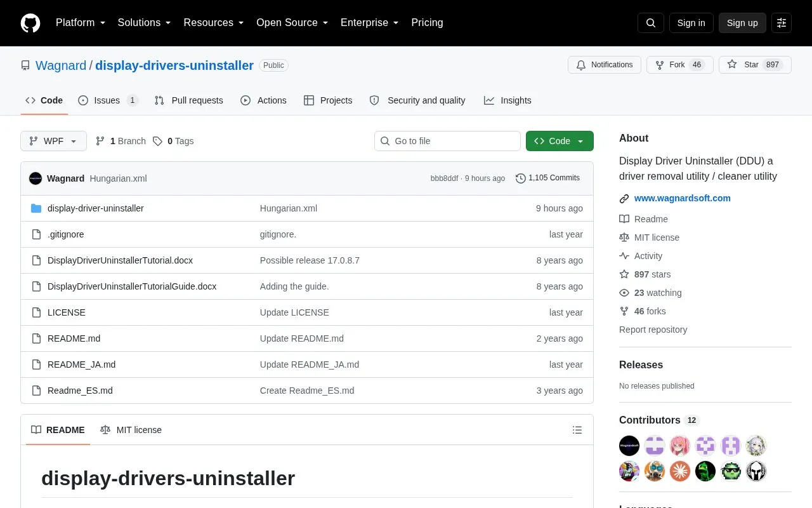Click the branch icon next to 1 Branch
The height and width of the screenshot is (508, 812).
coord(100,141)
